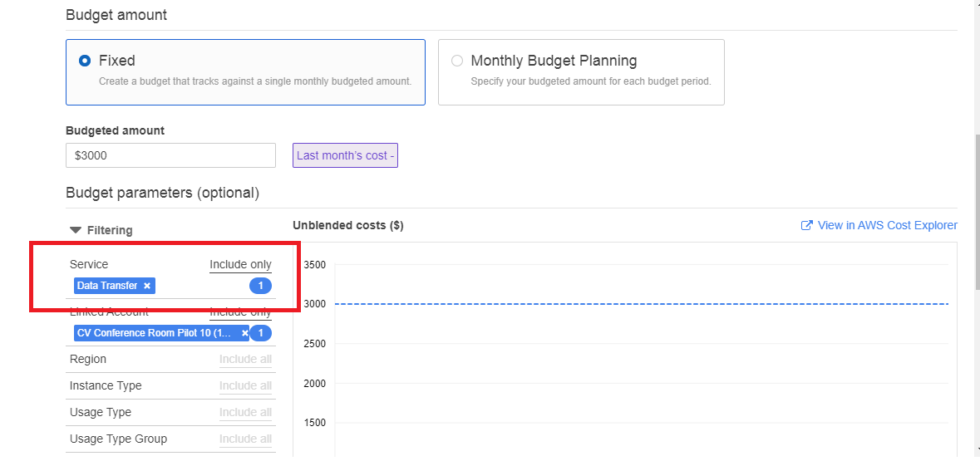The height and width of the screenshot is (461, 980).
Task: Click the Data Transfer filter tag
Action: click(x=107, y=286)
